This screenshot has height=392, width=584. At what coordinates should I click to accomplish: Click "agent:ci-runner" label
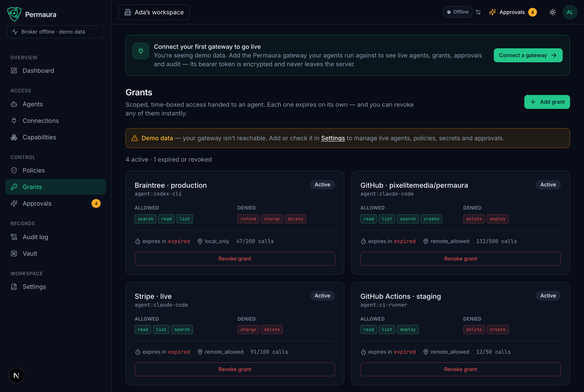(384, 305)
